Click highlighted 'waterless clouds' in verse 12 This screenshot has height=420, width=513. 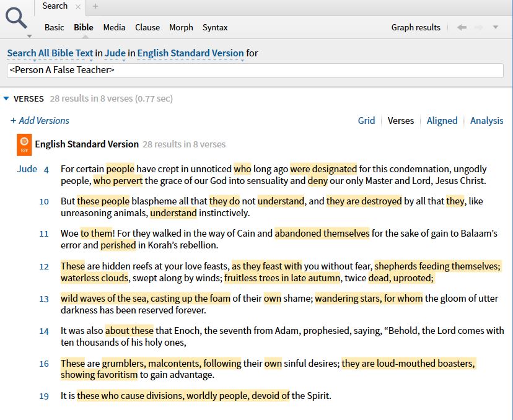click(95, 278)
